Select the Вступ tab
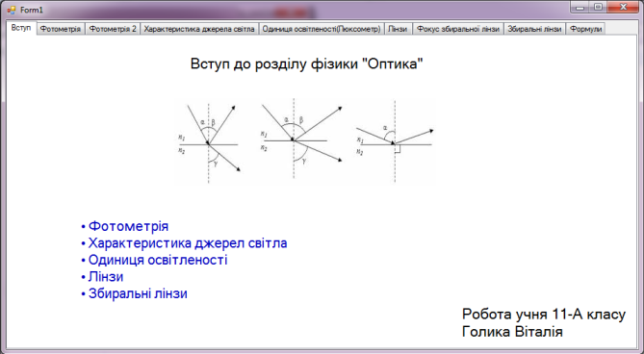Image resolution: width=644 pixels, height=354 pixels. point(21,28)
